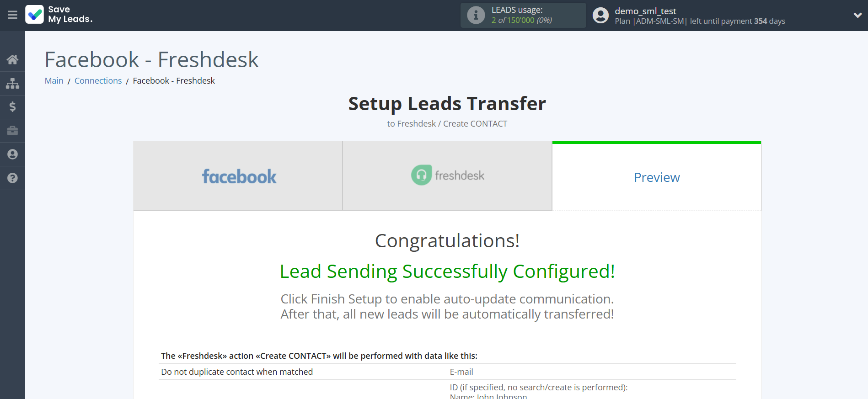
Task: Click the Facebook - Freshdesk breadcrumb text
Action: 174,81
